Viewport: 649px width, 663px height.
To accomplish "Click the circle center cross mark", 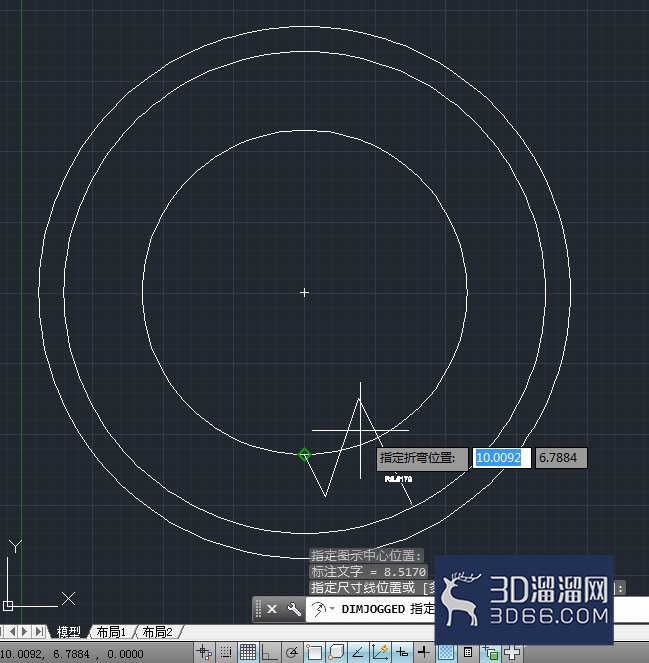I will pyautogui.click(x=304, y=292).
